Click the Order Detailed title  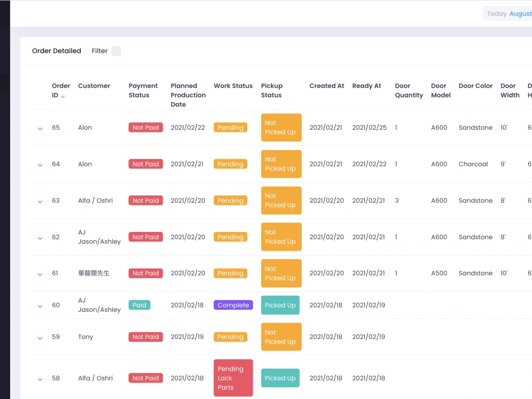[x=56, y=51]
